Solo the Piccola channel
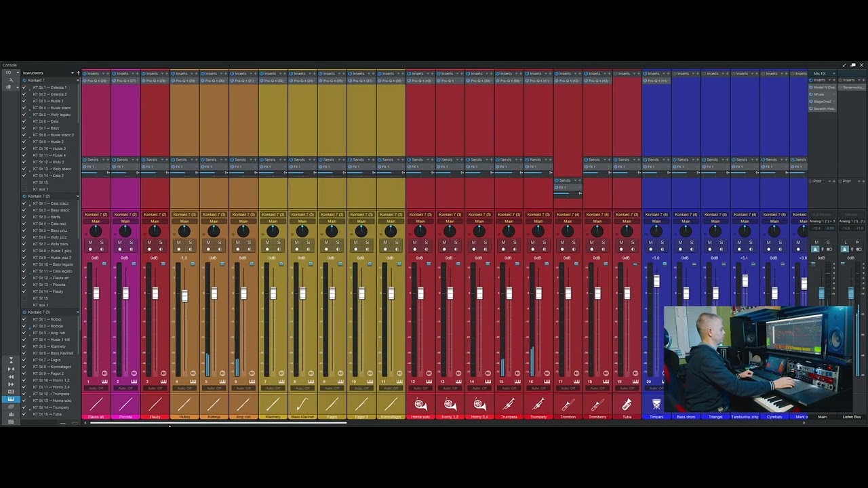868x488 pixels. pos(132,242)
